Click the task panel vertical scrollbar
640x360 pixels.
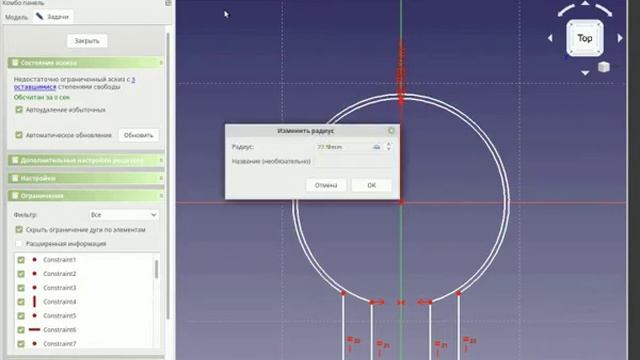coord(167,176)
